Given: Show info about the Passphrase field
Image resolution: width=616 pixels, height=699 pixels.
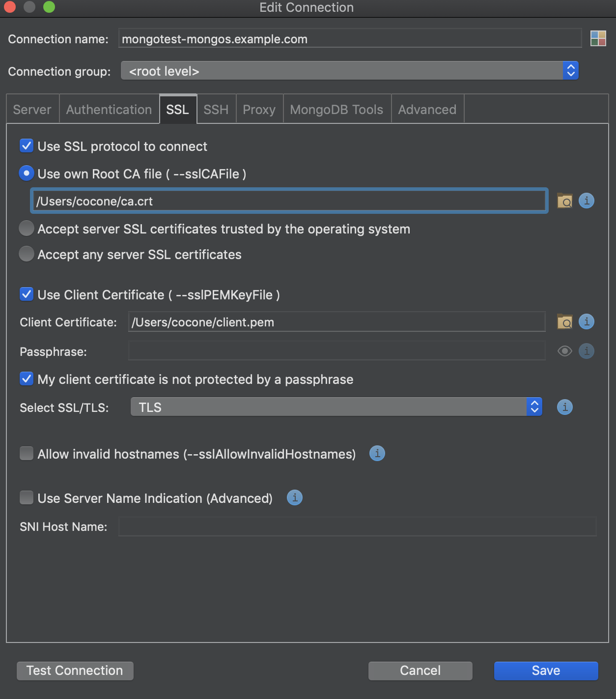Looking at the screenshot, I should tap(587, 351).
